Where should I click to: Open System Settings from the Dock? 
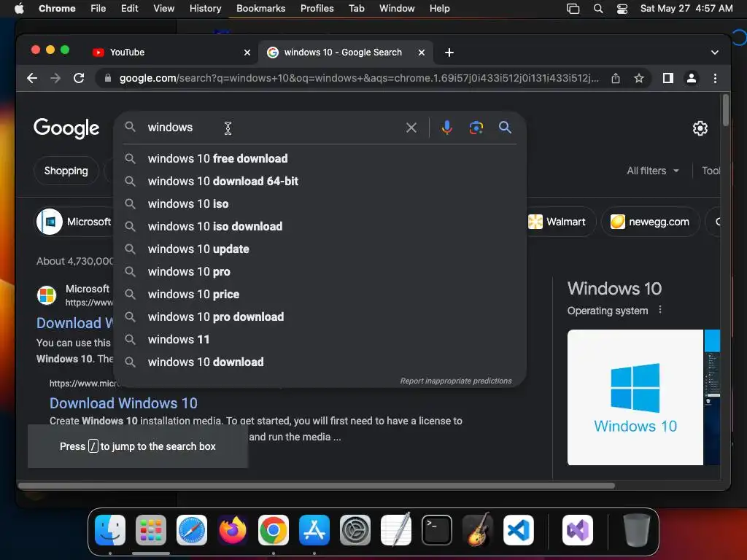coord(355,530)
